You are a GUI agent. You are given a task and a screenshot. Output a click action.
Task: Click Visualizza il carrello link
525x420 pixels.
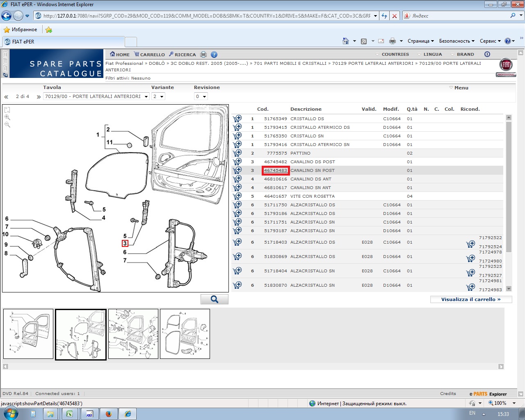click(x=471, y=299)
